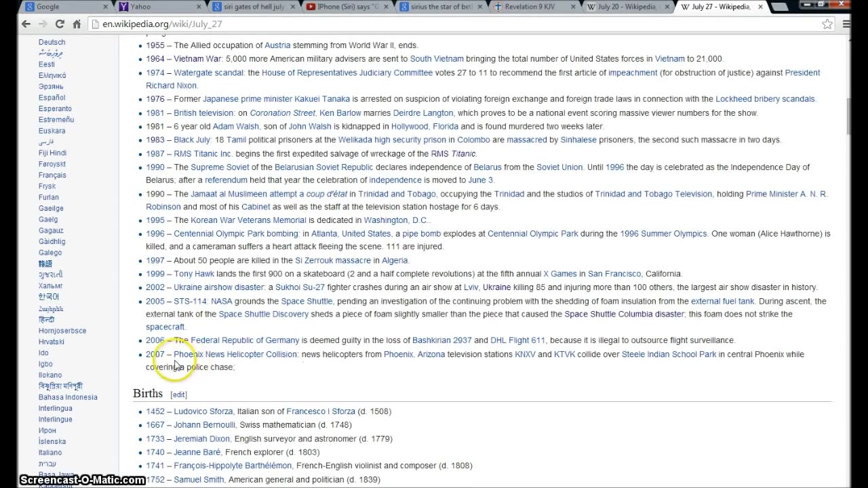868x488 pixels.
Task: Open the François-Hippolyte Barthélémon link
Action: click(x=233, y=466)
